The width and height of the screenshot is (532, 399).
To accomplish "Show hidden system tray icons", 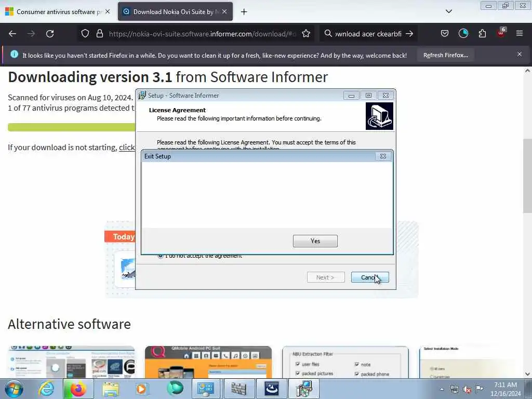I will tap(442, 390).
